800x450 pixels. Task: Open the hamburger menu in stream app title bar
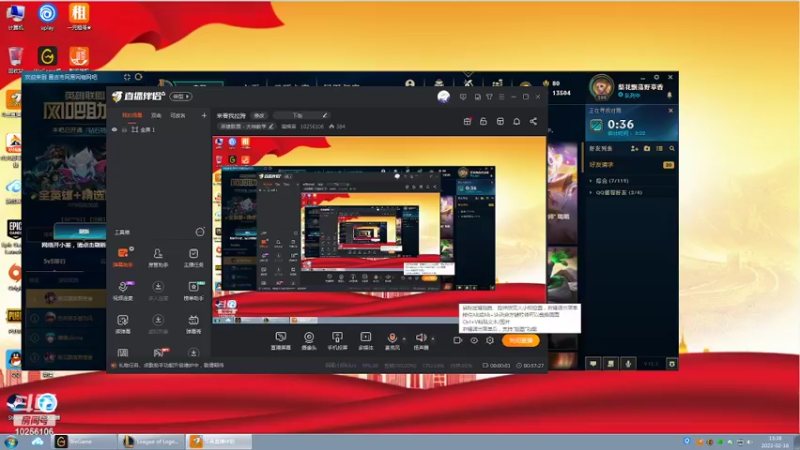pos(502,97)
